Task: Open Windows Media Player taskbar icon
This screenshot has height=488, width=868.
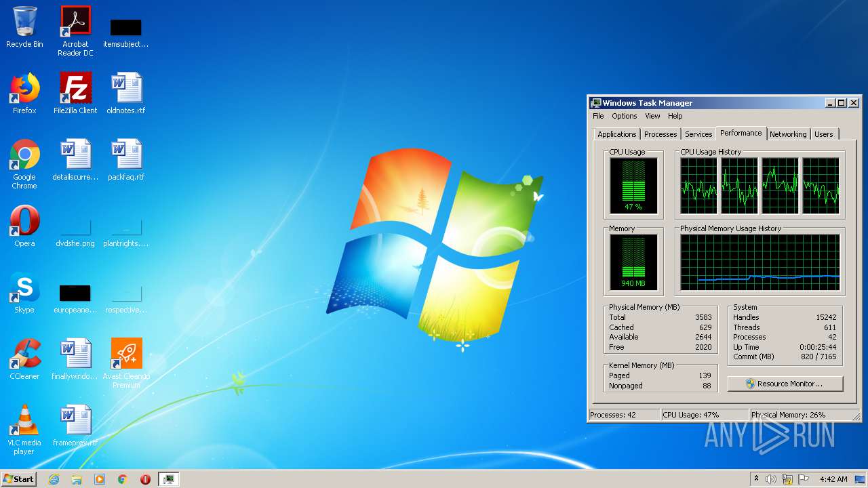Action: (100, 479)
